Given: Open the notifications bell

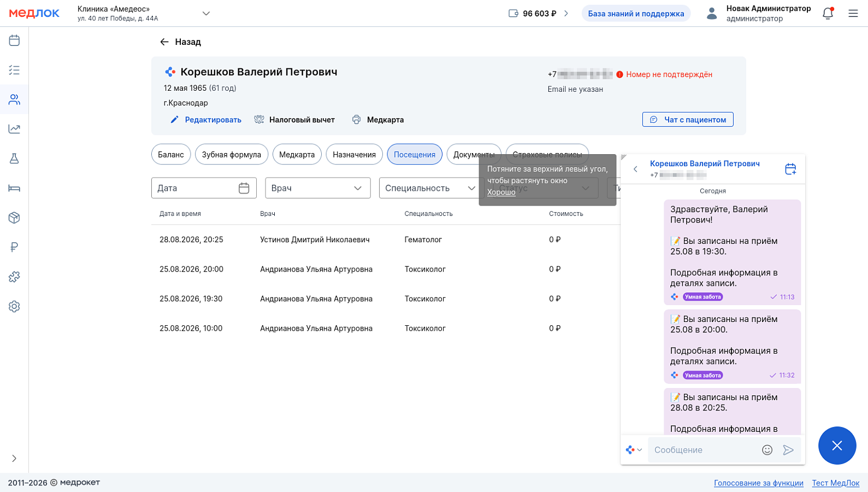Looking at the screenshot, I should 828,13.
